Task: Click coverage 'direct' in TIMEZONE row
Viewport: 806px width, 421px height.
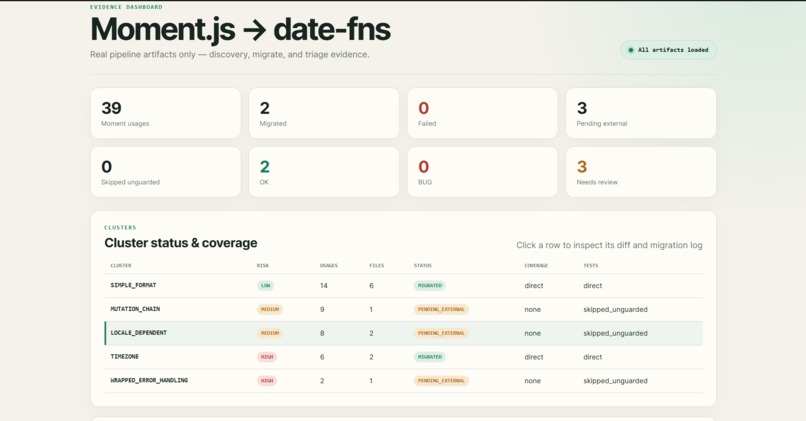Action: click(534, 357)
